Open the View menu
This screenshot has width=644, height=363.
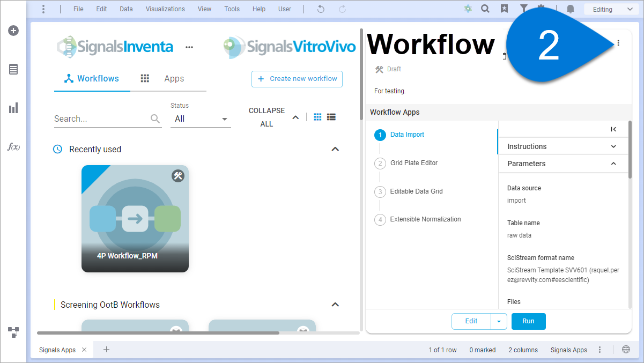[x=204, y=9]
